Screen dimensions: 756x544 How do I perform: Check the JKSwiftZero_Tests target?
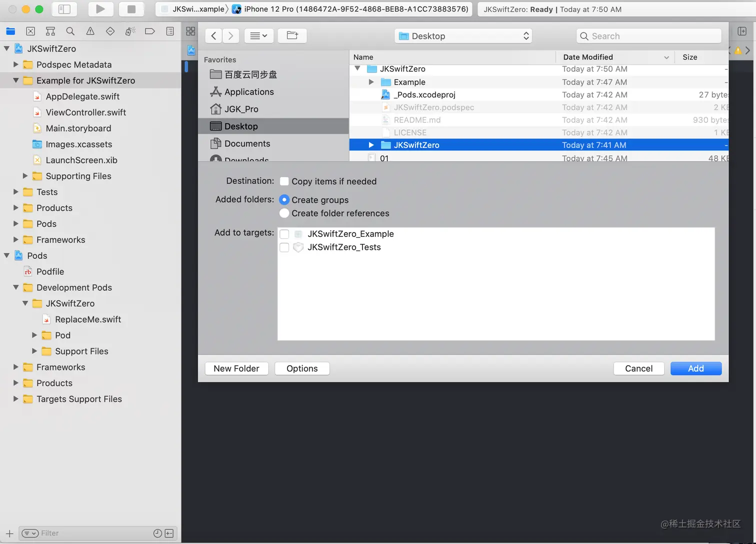point(284,247)
